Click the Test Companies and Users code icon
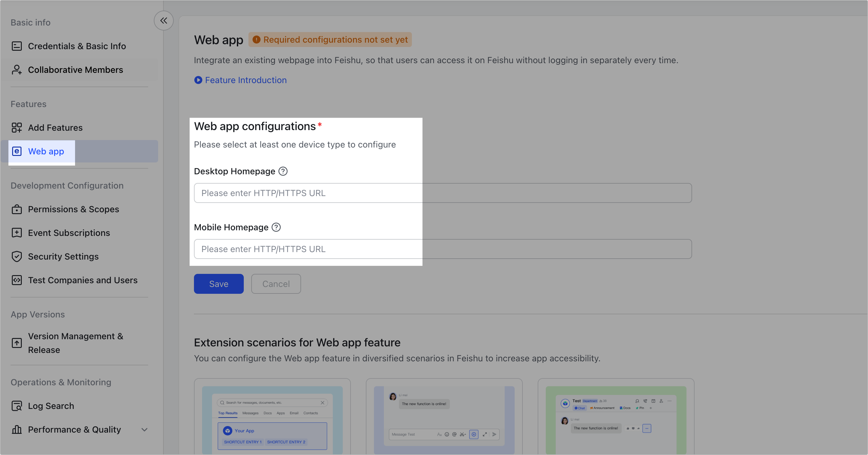 pos(17,280)
